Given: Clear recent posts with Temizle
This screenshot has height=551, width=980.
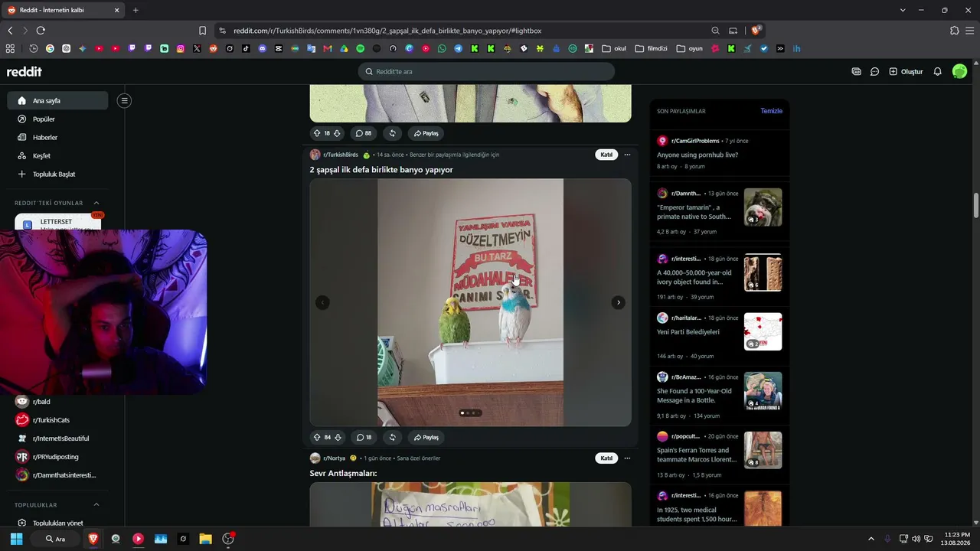Looking at the screenshot, I should 771,111.
